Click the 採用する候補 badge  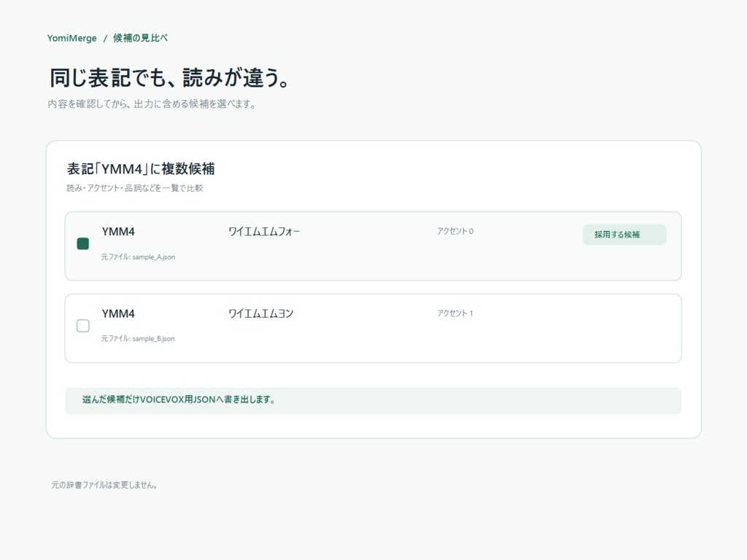click(x=624, y=235)
